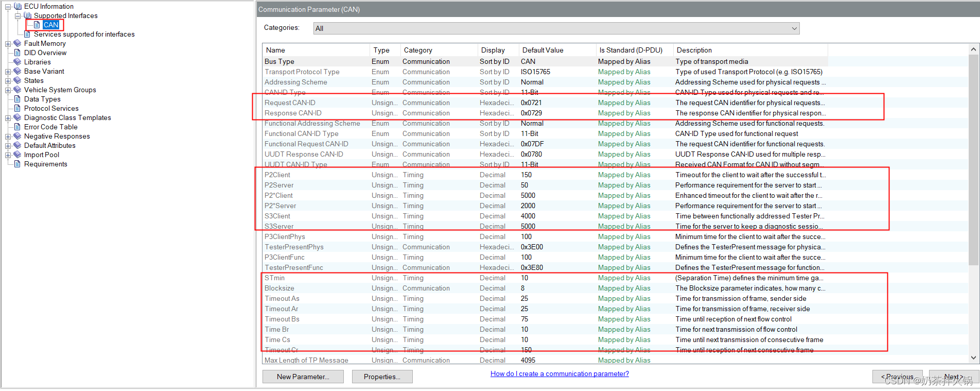Select the Blocksize parameter row
This screenshot has height=391, width=980.
(545, 288)
